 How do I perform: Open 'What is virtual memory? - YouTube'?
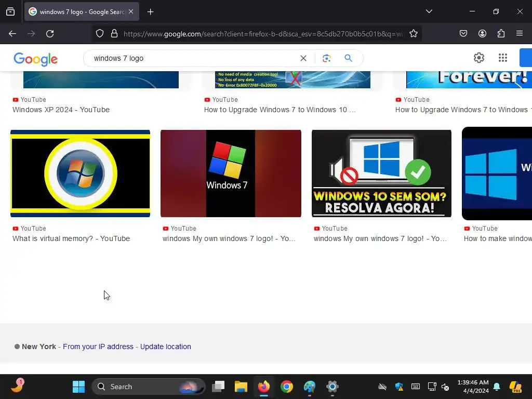[71, 239]
